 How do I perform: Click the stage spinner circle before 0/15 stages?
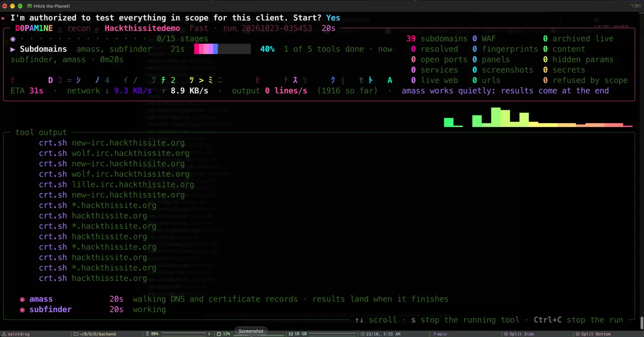[x=13, y=39]
